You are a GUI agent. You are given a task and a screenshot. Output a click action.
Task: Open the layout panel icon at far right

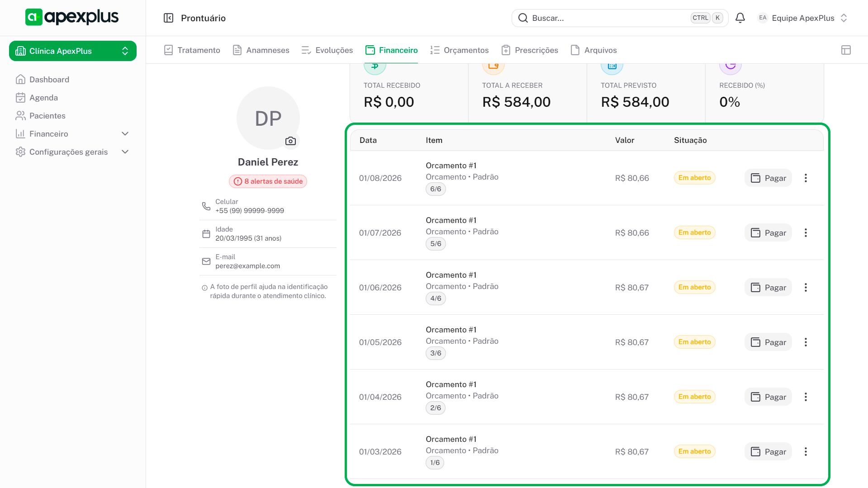(x=846, y=50)
